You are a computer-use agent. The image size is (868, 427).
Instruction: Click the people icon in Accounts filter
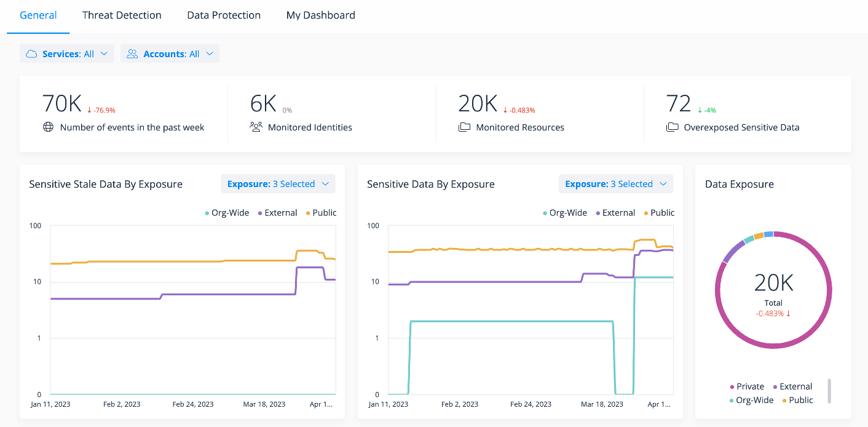click(x=132, y=54)
